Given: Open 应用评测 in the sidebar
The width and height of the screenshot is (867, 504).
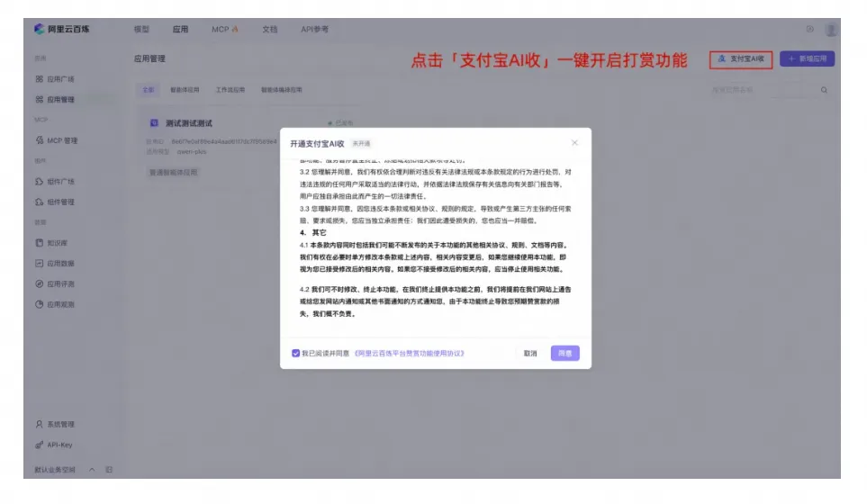Looking at the screenshot, I should pyautogui.click(x=55, y=283).
